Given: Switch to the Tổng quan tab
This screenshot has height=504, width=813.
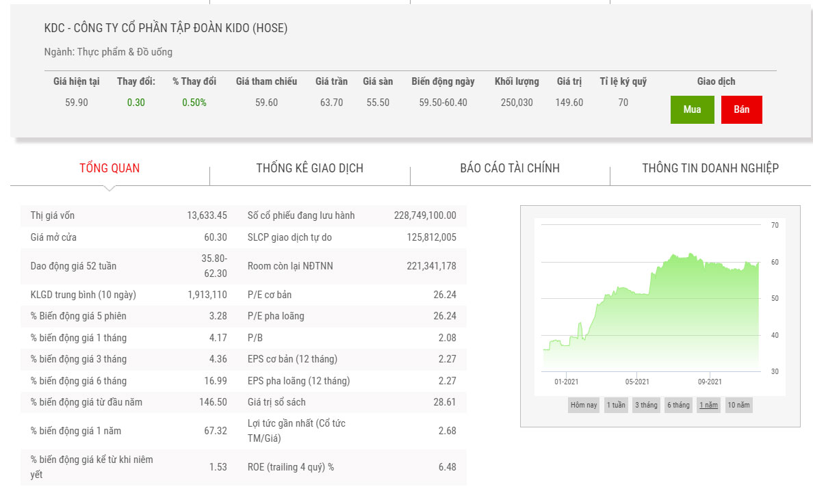Looking at the screenshot, I should point(109,168).
